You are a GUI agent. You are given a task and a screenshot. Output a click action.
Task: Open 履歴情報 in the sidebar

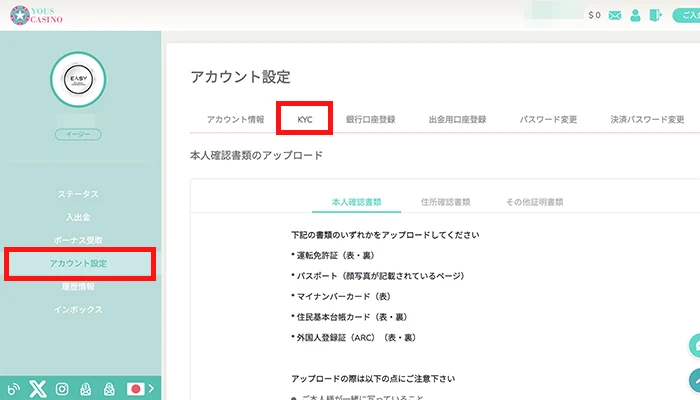(78, 287)
